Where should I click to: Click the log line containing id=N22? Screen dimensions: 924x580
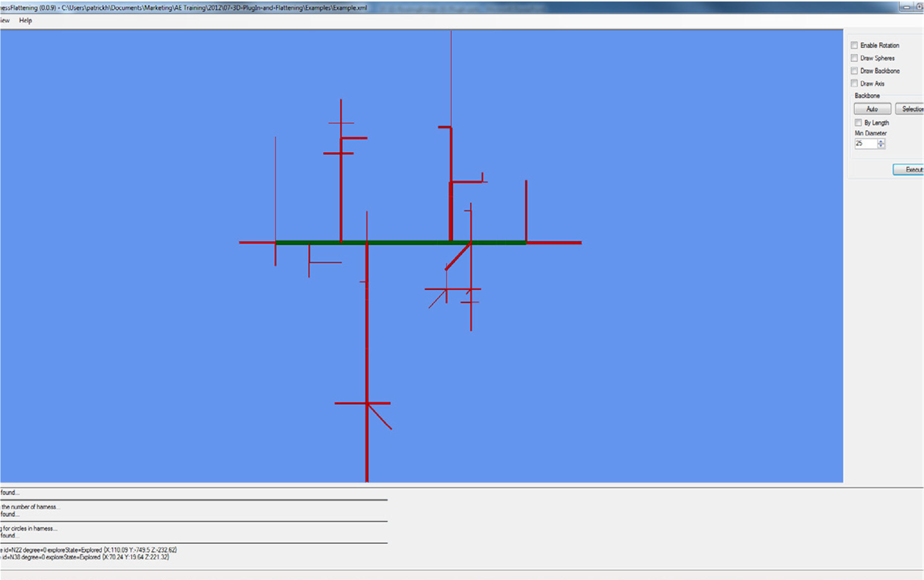[x=89, y=550]
